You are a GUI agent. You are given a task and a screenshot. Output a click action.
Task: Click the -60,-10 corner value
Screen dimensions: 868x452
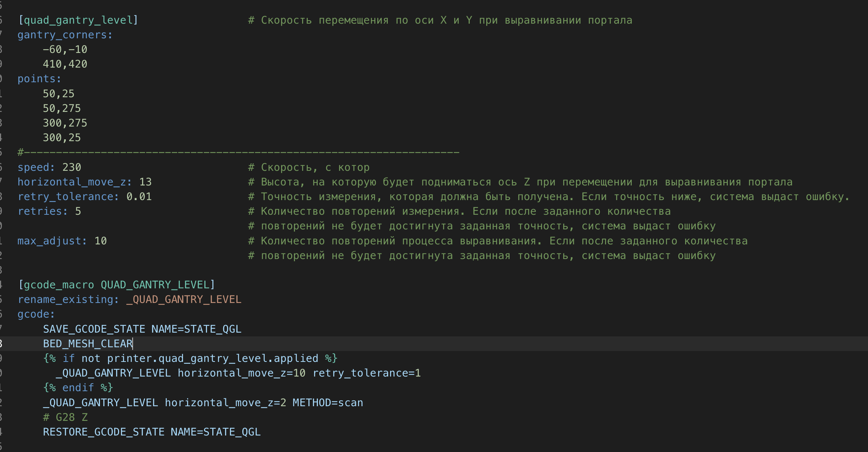[65, 50]
